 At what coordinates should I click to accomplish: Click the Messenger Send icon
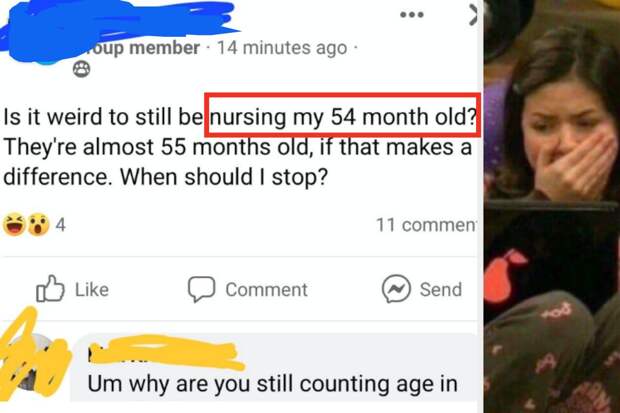(x=396, y=289)
